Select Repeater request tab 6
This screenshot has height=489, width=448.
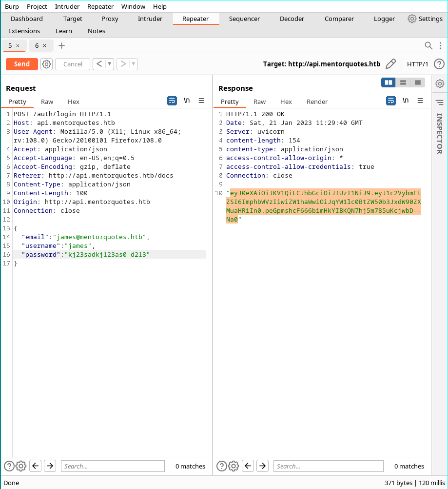click(37, 45)
